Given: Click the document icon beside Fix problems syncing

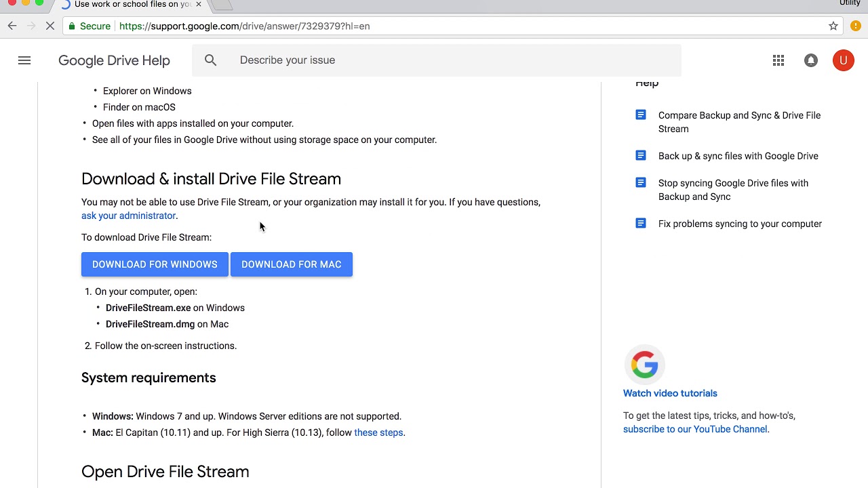Looking at the screenshot, I should click(641, 223).
